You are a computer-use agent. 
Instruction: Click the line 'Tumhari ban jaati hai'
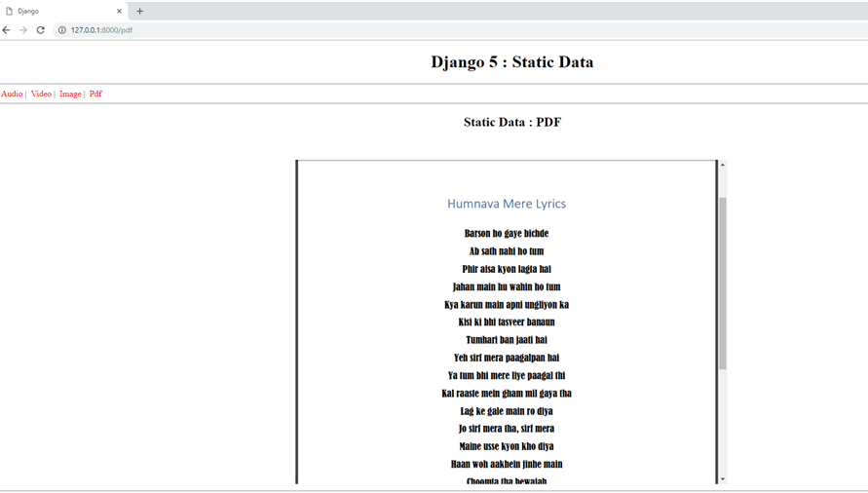[x=507, y=340]
